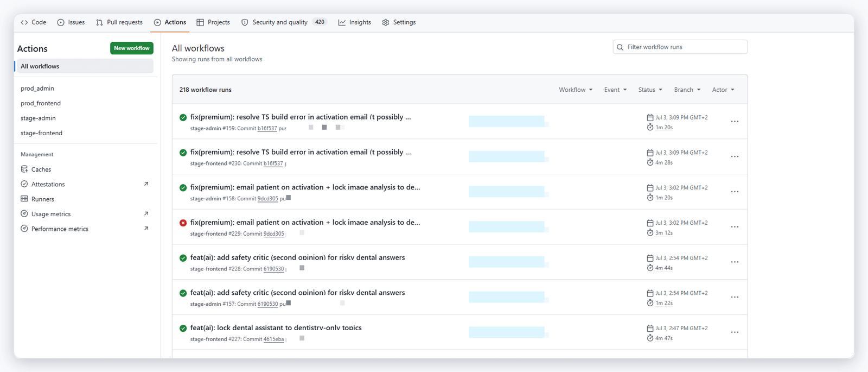The image size is (868, 372).
Task: Open the Insights tab
Action: point(355,22)
